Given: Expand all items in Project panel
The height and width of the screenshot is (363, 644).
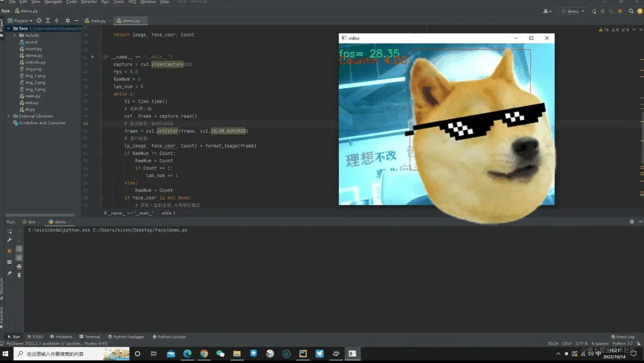Looking at the screenshot, I should [x=48, y=21].
